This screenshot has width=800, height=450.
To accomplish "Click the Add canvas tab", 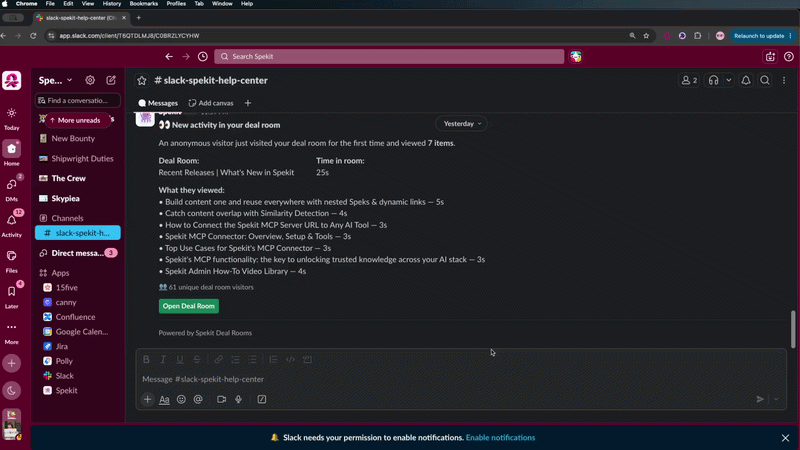I will (211, 103).
